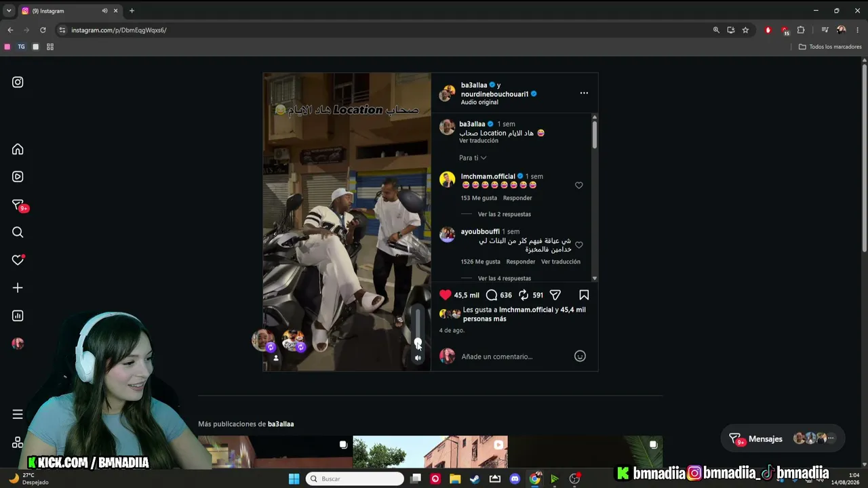
Task: Open the post options three-dot menu
Action: [x=584, y=93]
